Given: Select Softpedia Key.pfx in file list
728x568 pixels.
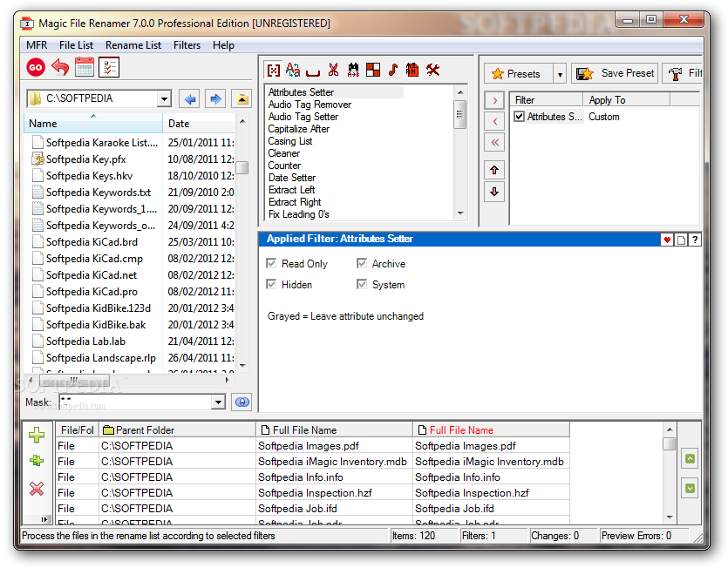Looking at the screenshot, I should click(x=86, y=159).
